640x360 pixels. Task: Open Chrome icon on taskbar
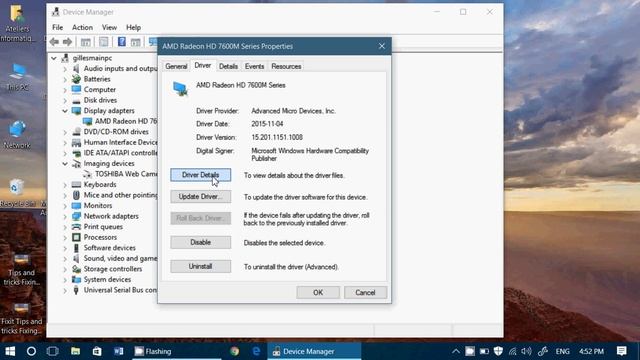tap(234, 351)
